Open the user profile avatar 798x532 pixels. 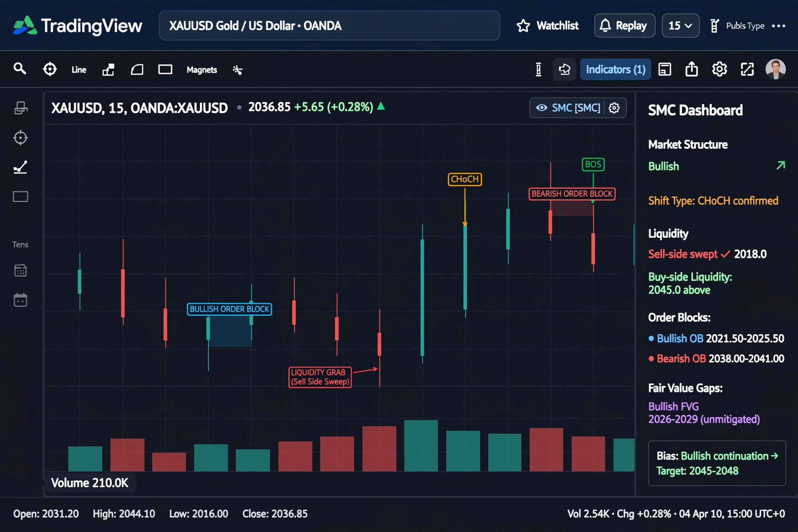(x=776, y=69)
